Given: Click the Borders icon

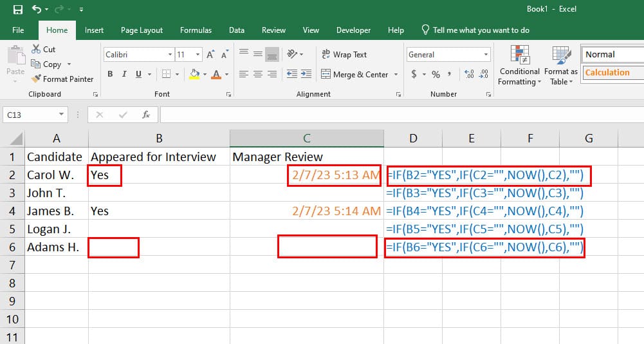Looking at the screenshot, I should pyautogui.click(x=166, y=74).
